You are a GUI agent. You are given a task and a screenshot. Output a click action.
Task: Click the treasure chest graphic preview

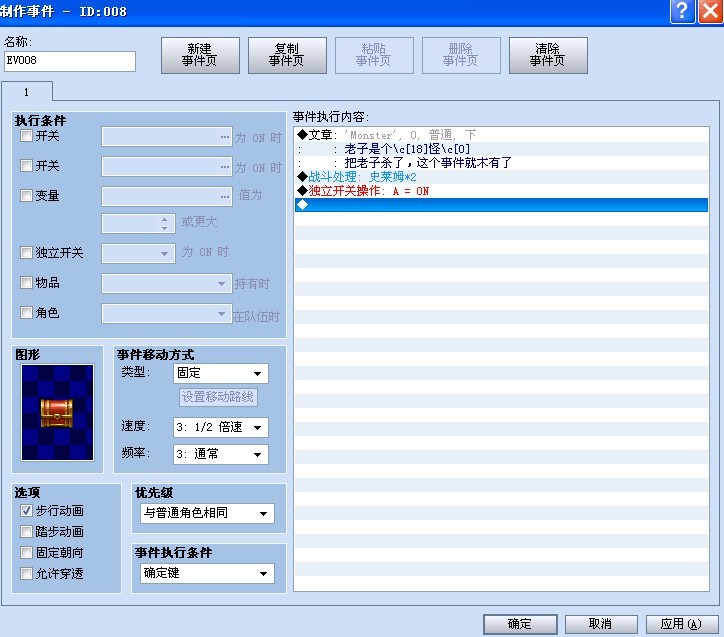tap(57, 412)
